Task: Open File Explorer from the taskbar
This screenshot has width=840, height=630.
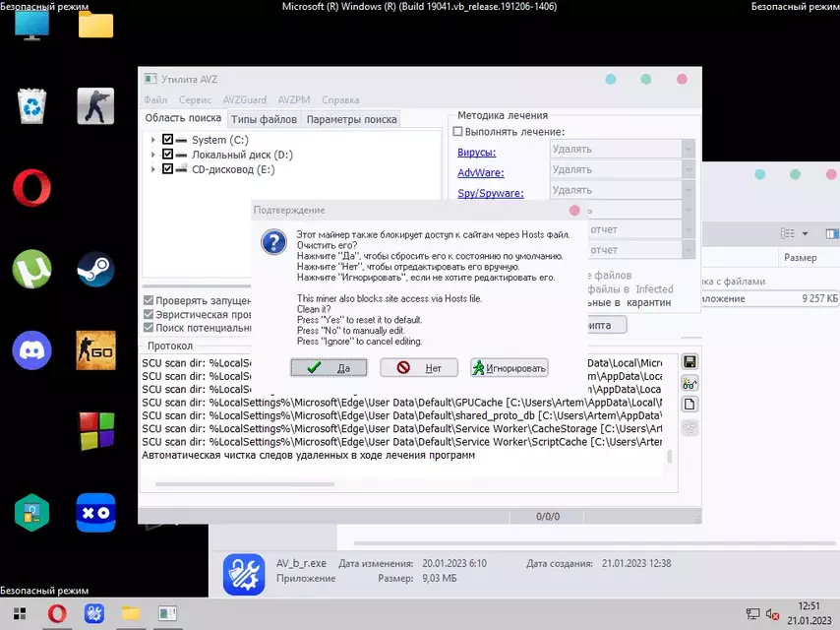Action: (131, 613)
